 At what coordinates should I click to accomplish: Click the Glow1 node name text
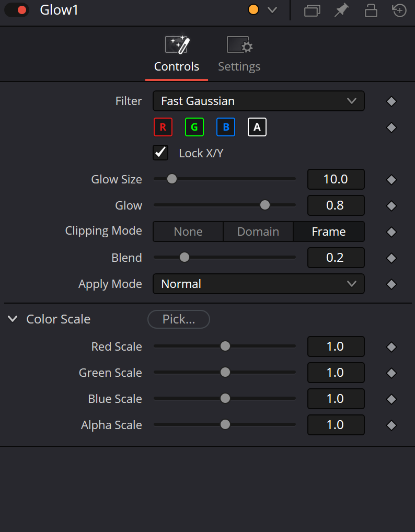tap(59, 10)
